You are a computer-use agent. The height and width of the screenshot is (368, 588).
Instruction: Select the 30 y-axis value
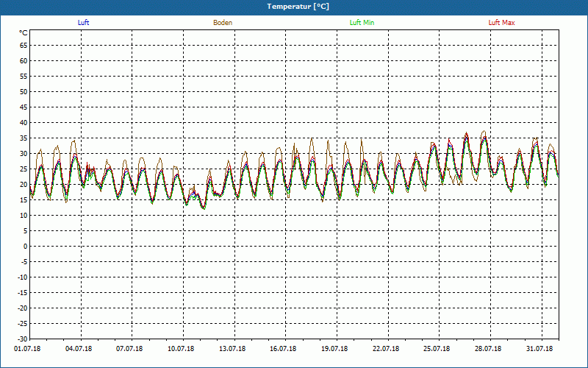24,154
